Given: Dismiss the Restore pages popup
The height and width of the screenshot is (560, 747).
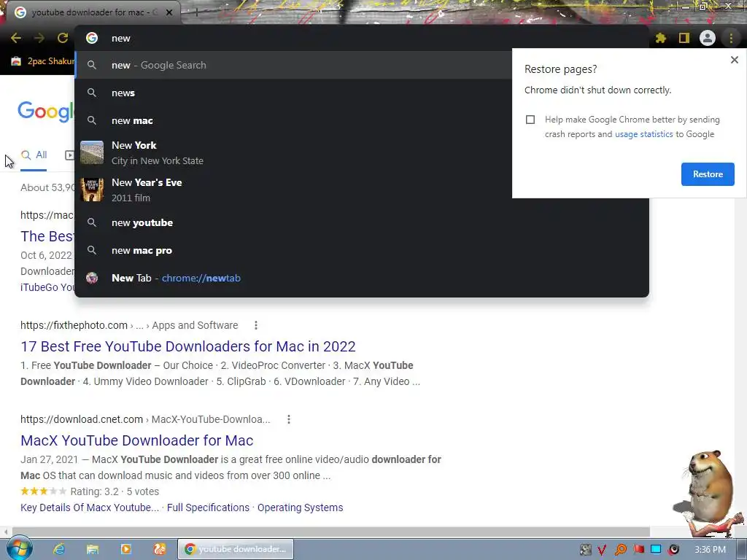Looking at the screenshot, I should pyautogui.click(x=734, y=60).
